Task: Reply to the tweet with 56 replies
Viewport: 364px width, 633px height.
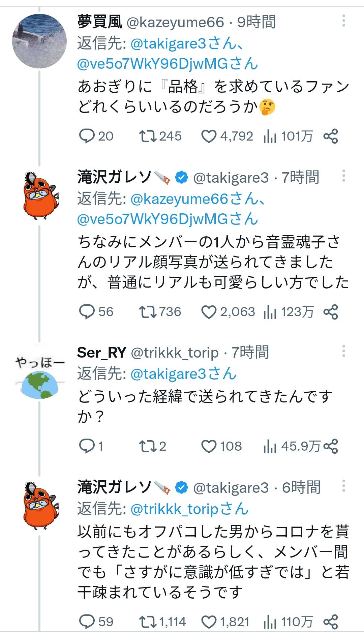Action: (87, 312)
